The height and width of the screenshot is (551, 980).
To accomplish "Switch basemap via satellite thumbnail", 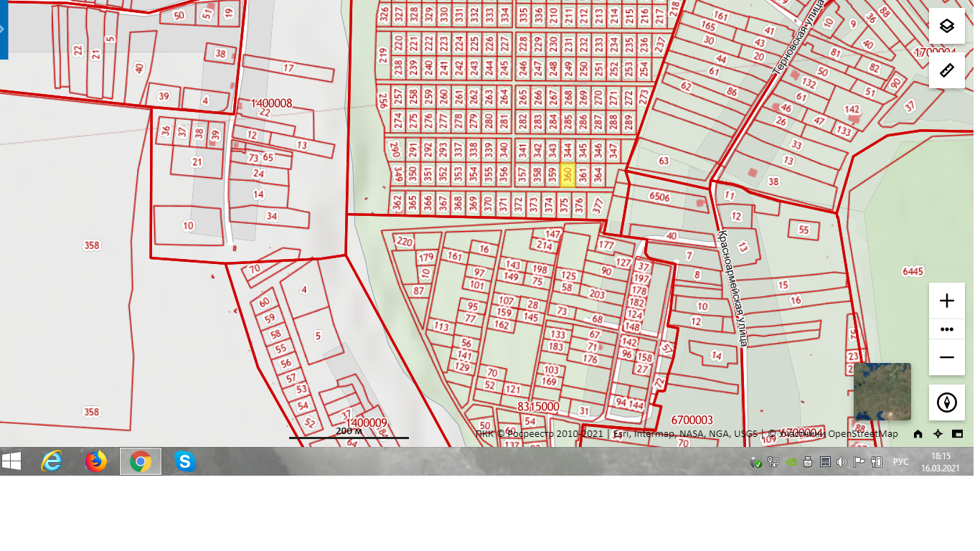I will (x=882, y=391).
